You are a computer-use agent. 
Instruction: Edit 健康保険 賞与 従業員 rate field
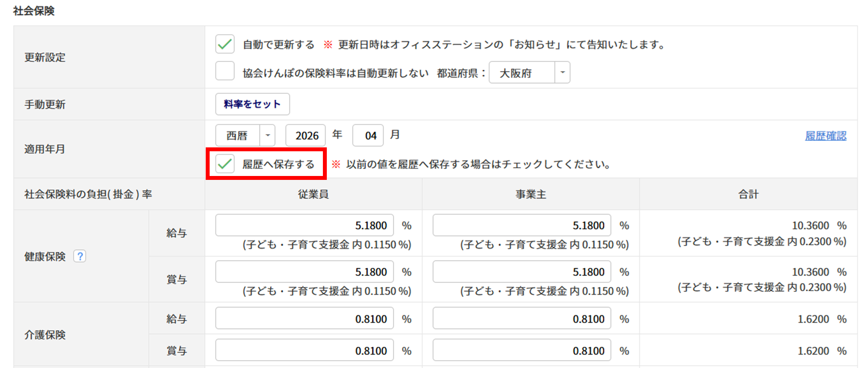(x=305, y=271)
